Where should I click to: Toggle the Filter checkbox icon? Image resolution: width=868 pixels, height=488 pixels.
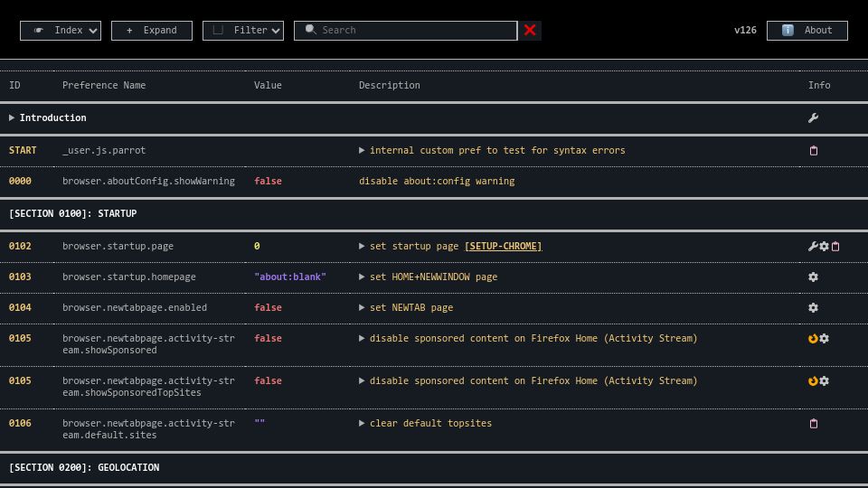tap(218, 30)
